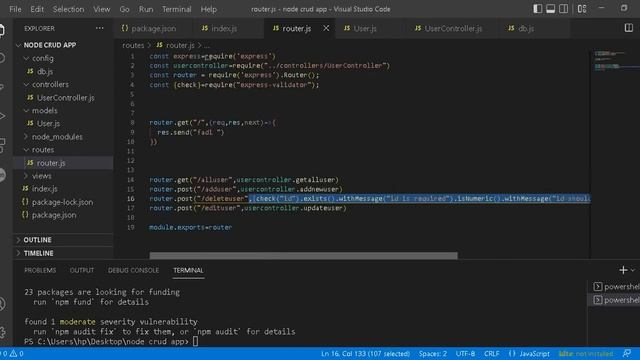The height and width of the screenshot is (360, 640).
Task: Open the File menu
Action: pos(15,9)
